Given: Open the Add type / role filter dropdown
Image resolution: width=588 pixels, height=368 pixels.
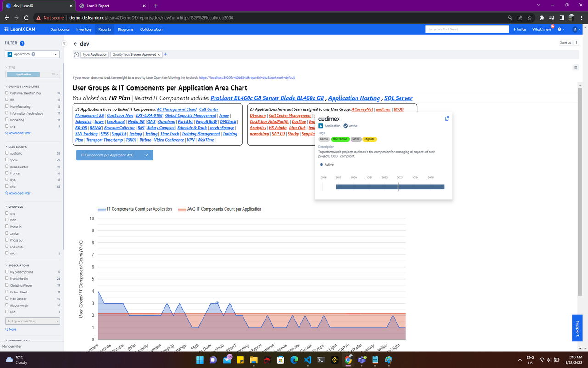Looking at the screenshot, I should (32, 321).
